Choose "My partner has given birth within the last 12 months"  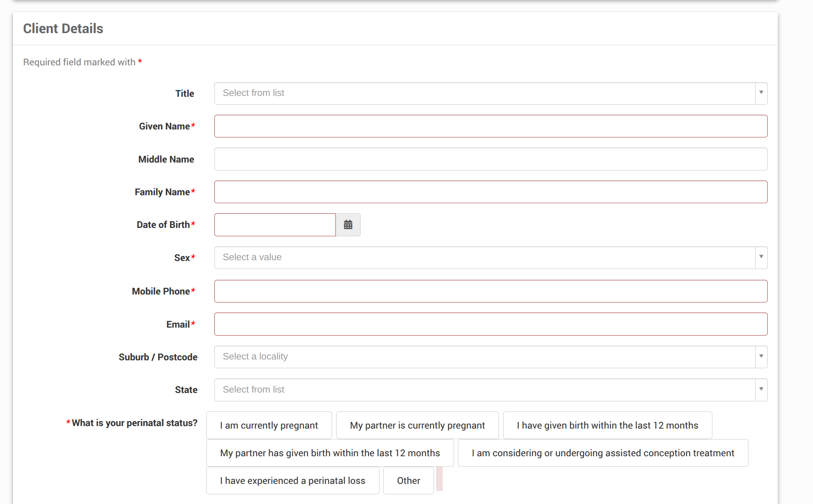point(330,453)
